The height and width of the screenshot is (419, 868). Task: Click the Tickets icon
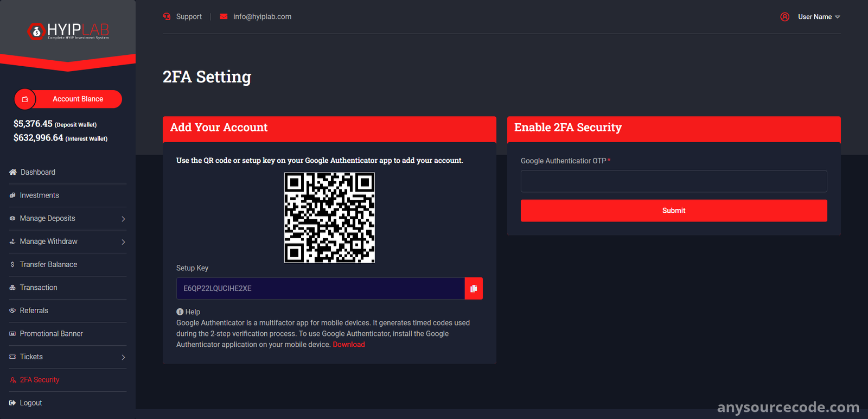[12, 357]
